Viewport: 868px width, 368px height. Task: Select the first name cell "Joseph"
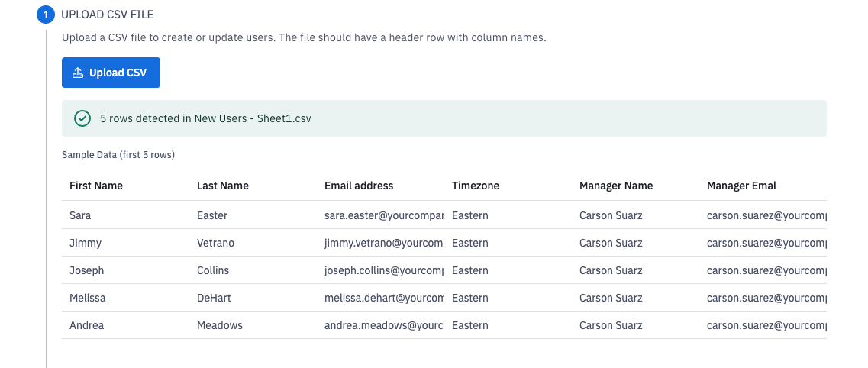click(x=87, y=270)
